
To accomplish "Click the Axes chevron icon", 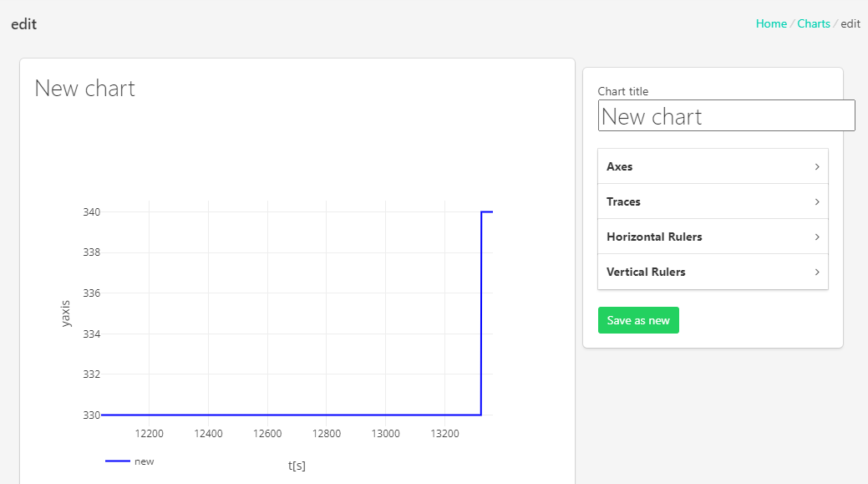I will coord(817,166).
